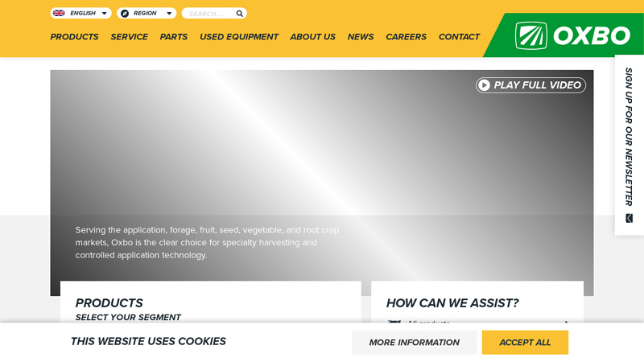Click the Search input field
Viewport: 644px width, 362px height.
click(x=209, y=14)
